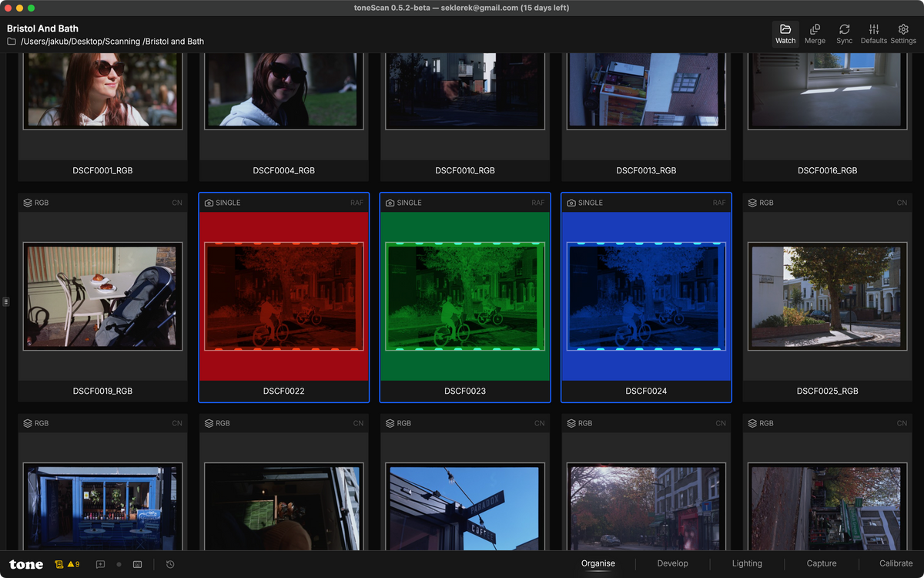Click the layers icon on DSCF0019_RGB card
This screenshot has height=578, width=924.
[x=28, y=203]
